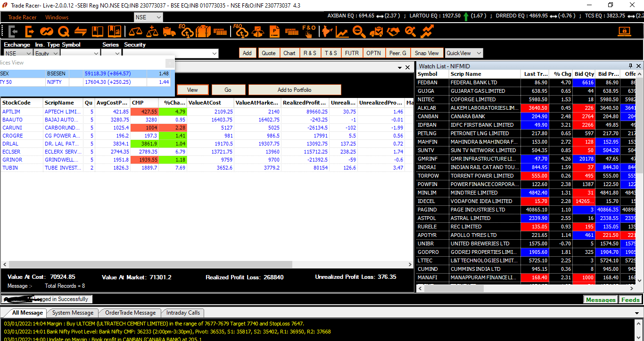Open the Windows menu

coord(57,17)
